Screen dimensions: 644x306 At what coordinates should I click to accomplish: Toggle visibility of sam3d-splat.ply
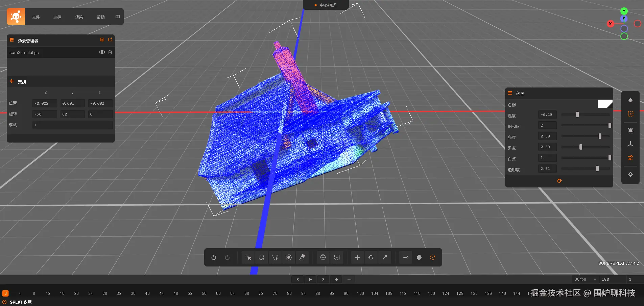(x=102, y=52)
